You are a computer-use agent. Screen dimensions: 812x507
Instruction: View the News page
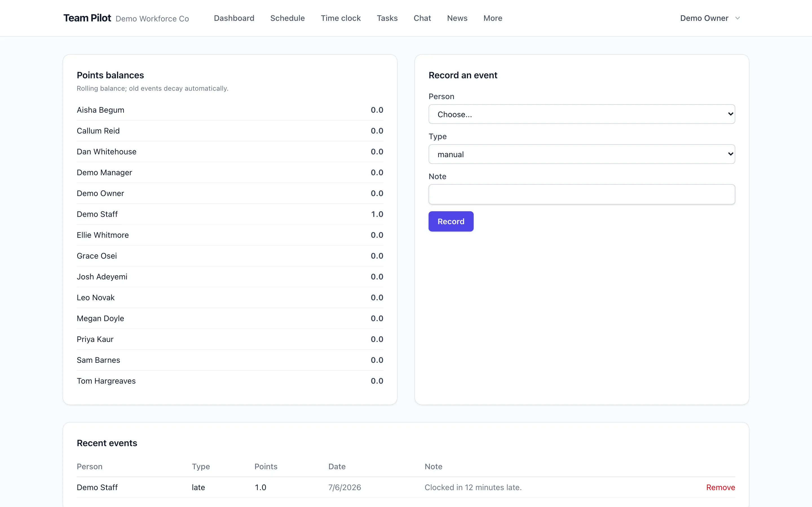point(457,18)
